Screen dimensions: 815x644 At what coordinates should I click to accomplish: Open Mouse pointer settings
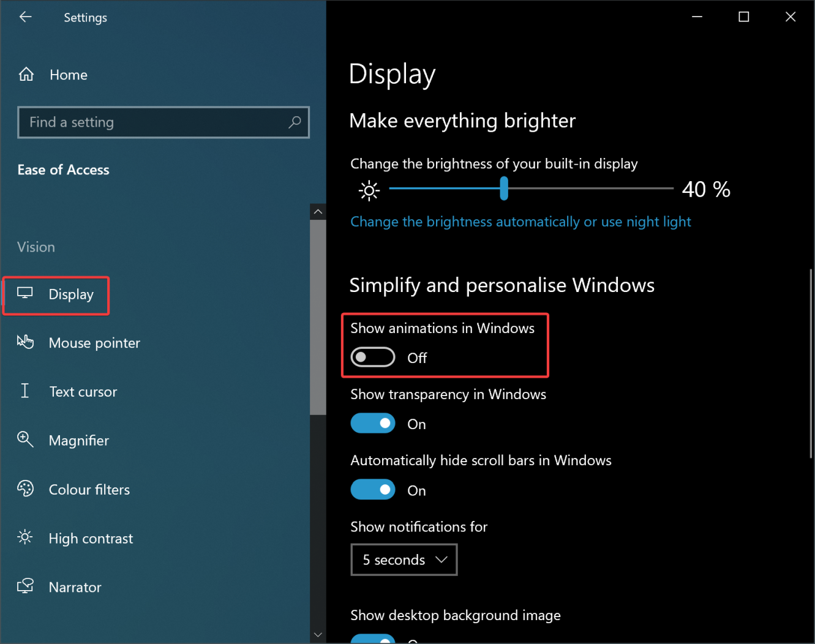click(x=94, y=343)
